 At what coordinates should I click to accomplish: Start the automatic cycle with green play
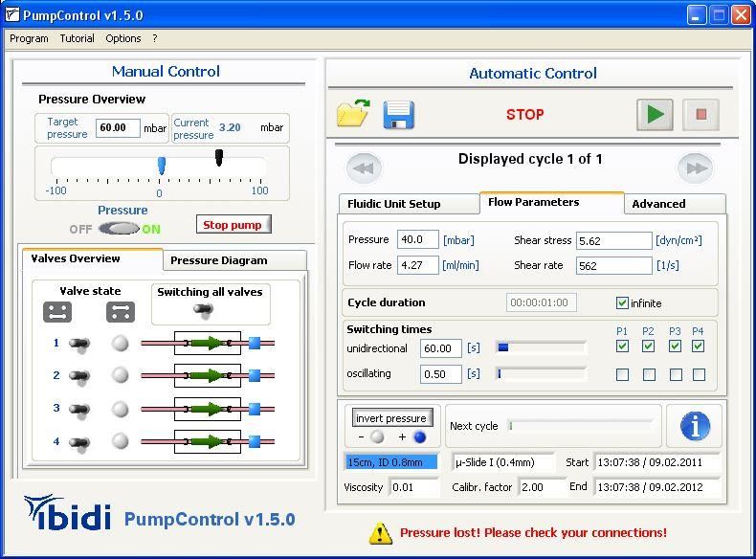point(655,115)
